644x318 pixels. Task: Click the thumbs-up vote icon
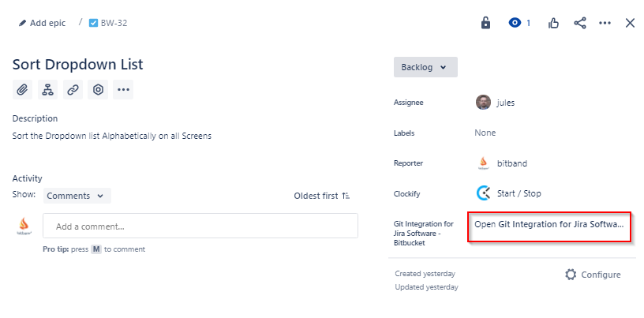(x=554, y=23)
